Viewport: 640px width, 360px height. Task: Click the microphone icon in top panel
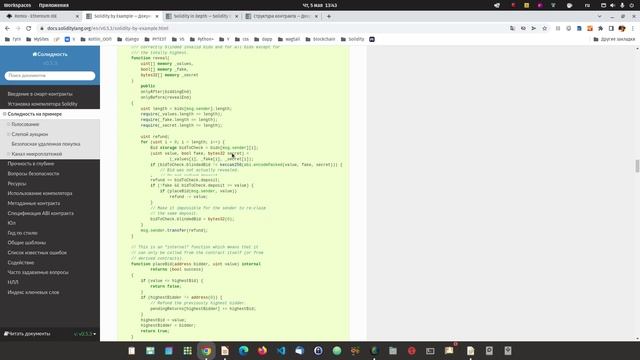pyautogui.click(x=622, y=5)
